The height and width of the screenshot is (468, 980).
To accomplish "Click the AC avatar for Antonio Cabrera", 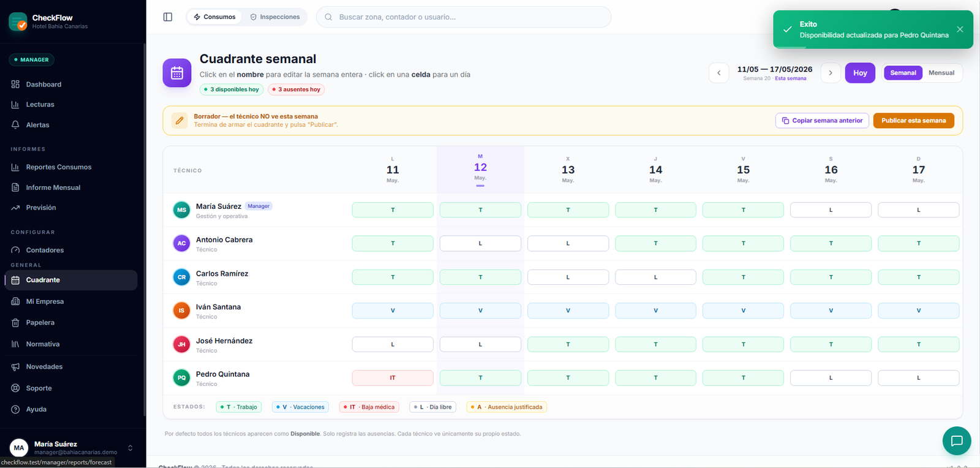I will pyautogui.click(x=182, y=243).
